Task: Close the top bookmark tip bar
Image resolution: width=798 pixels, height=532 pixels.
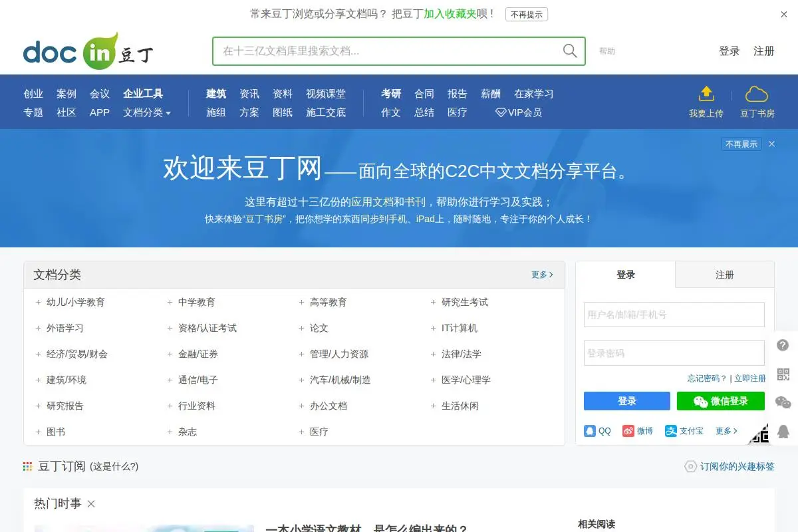Action: pyautogui.click(x=784, y=14)
